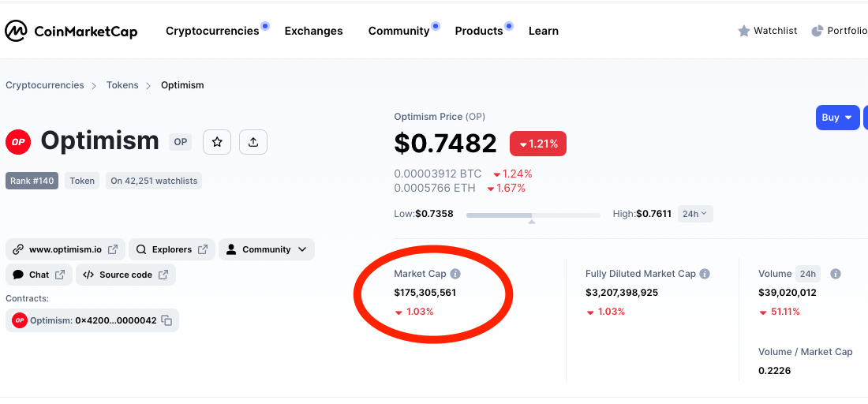Open the Buy dropdown button

tap(837, 118)
